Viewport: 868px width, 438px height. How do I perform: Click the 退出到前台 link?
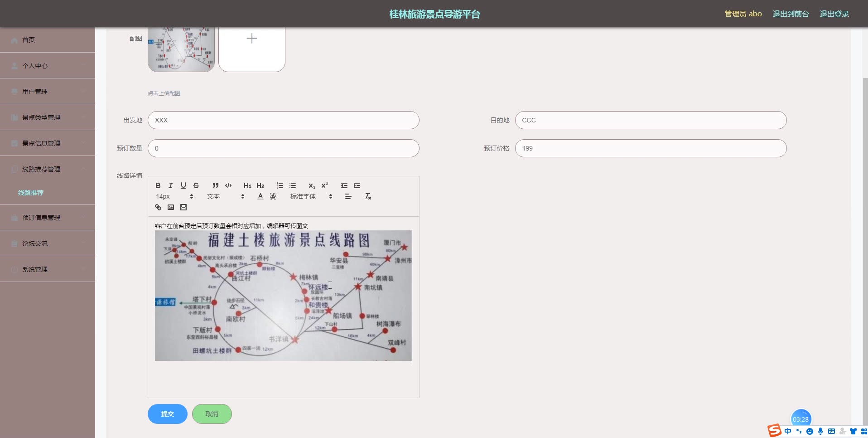[791, 14]
